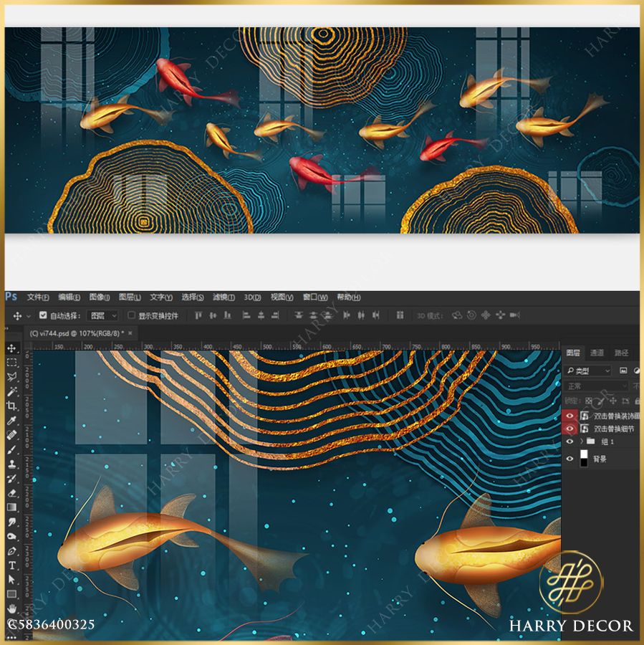Uncheck the 自动选择 auto-select checkbox
644x645 pixels.
pos(43,315)
